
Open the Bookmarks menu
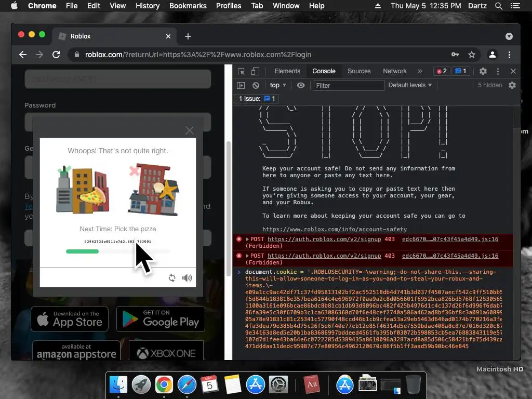pos(188,6)
